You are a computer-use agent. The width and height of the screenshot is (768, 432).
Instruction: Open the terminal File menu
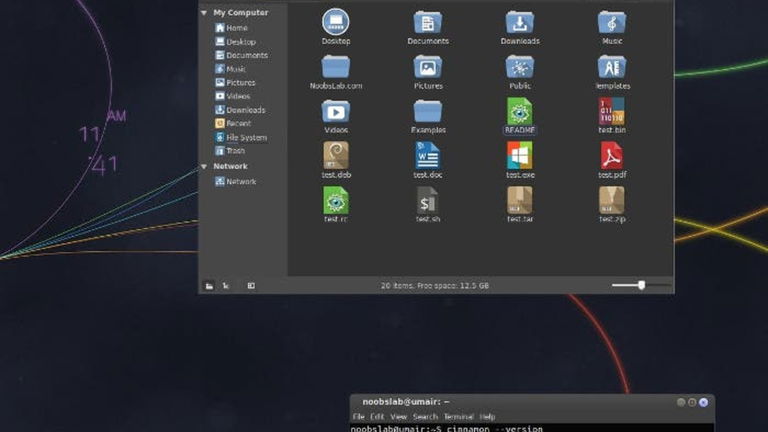coord(359,417)
